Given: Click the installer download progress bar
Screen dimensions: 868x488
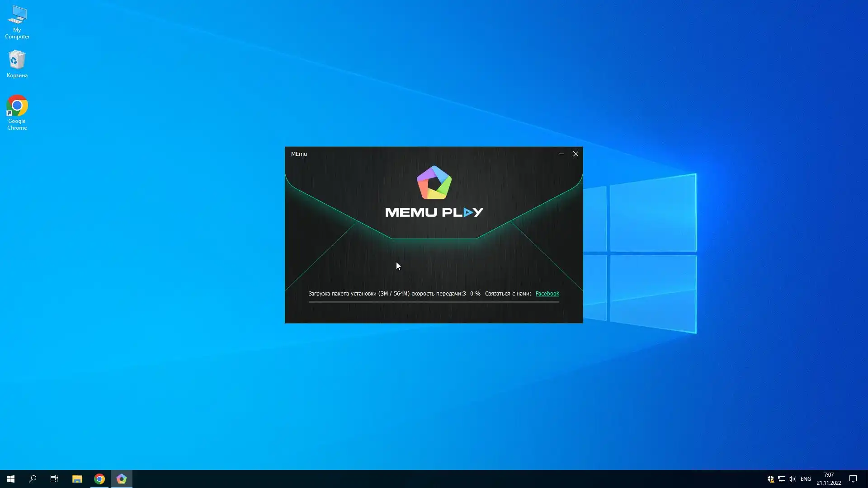Looking at the screenshot, I should [x=434, y=301].
